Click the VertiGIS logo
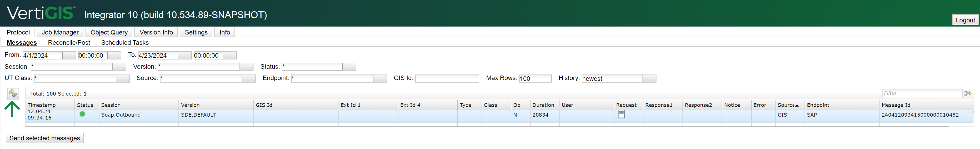This screenshot has height=149, width=980. 42,13
